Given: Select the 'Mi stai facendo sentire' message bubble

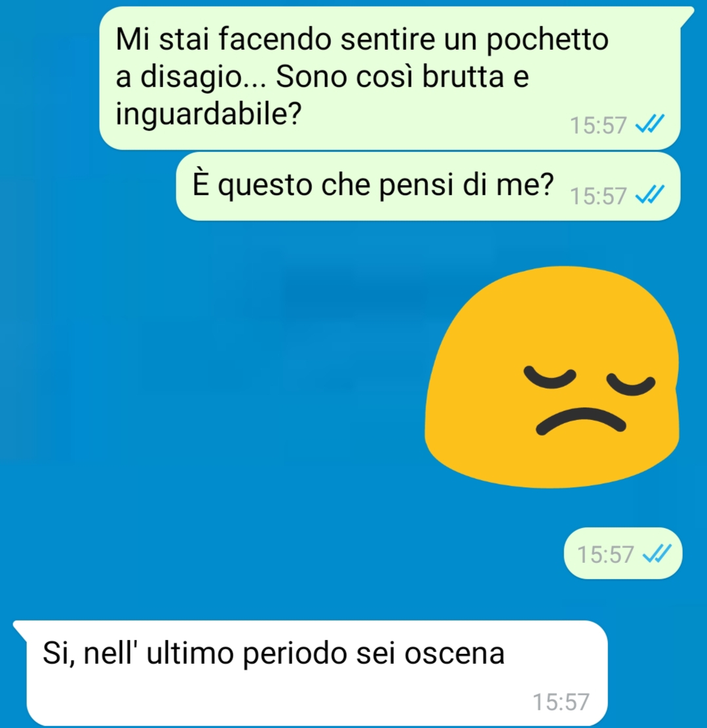Looking at the screenshot, I should point(390,78).
